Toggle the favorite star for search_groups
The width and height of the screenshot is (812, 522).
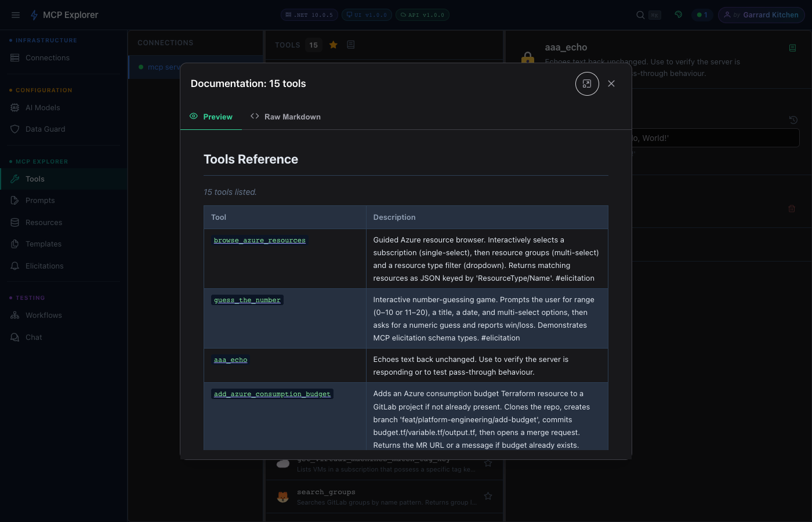(x=488, y=496)
